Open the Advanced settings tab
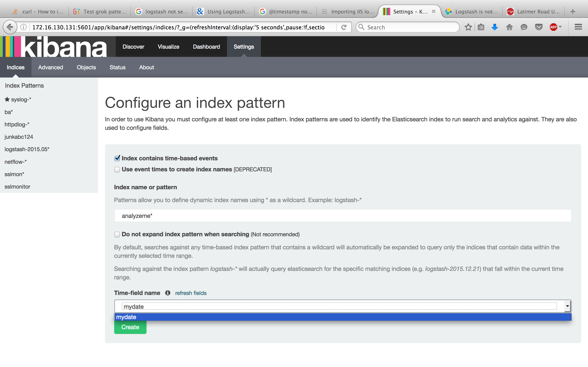588x367 pixels. point(51,67)
